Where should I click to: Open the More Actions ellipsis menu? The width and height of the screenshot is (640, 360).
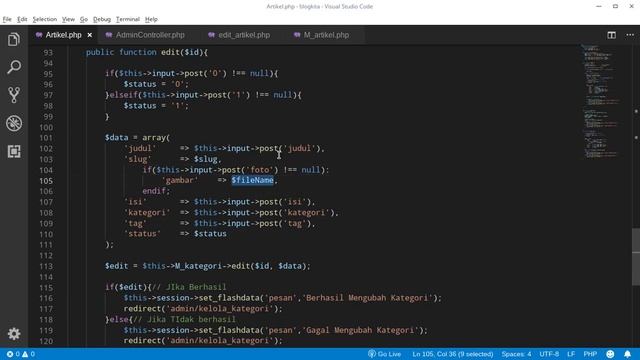(630, 35)
